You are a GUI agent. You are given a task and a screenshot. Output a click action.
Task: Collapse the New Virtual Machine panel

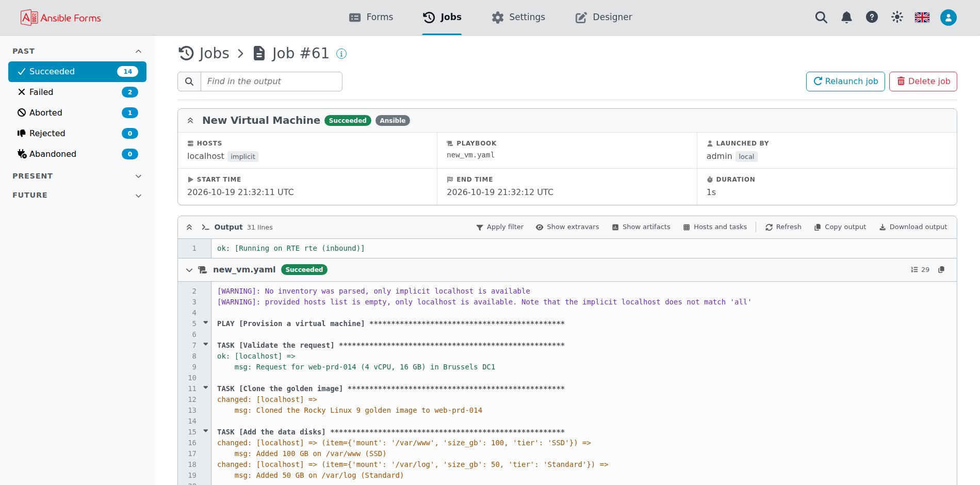pyautogui.click(x=190, y=121)
